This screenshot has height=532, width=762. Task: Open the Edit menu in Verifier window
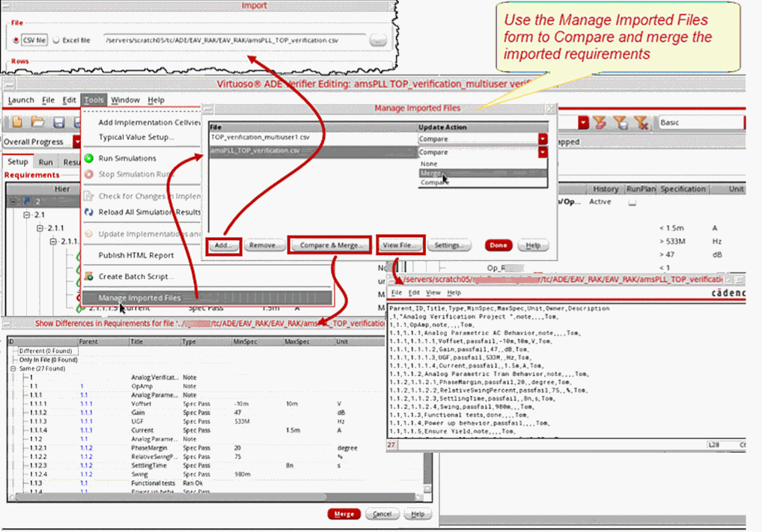pyautogui.click(x=69, y=100)
